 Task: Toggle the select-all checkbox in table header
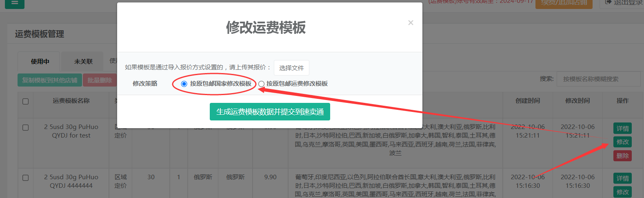[25, 101]
